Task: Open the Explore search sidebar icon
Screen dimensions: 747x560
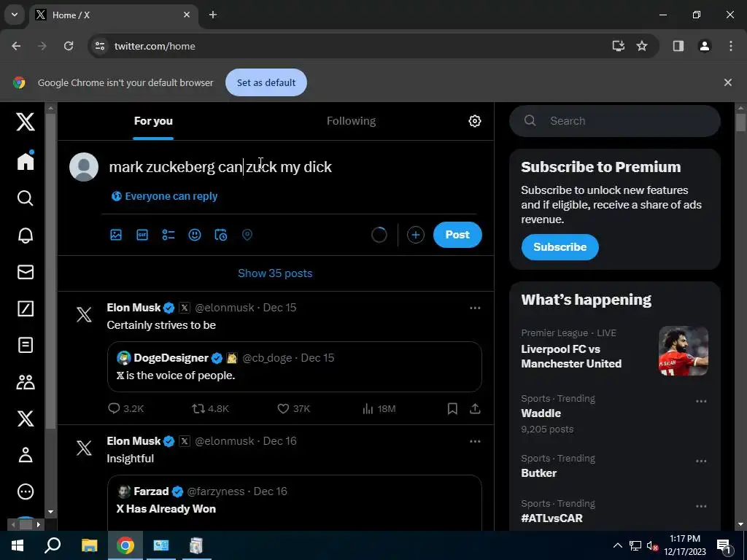Action: coord(26,198)
